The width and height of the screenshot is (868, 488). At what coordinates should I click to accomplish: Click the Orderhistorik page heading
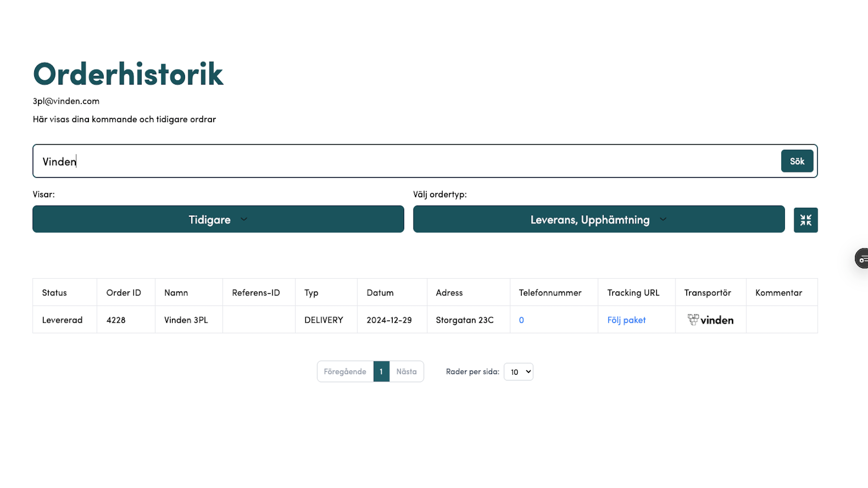pos(128,74)
